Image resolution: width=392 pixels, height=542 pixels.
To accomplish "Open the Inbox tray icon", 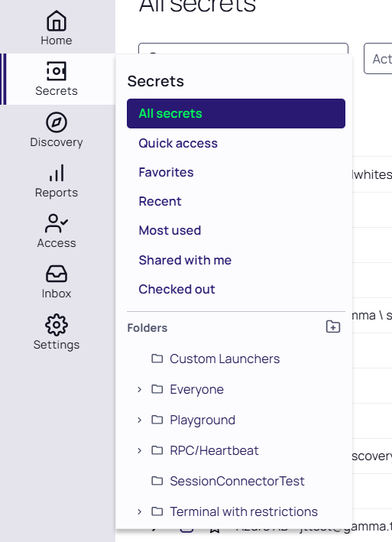I will pyautogui.click(x=57, y=274).
